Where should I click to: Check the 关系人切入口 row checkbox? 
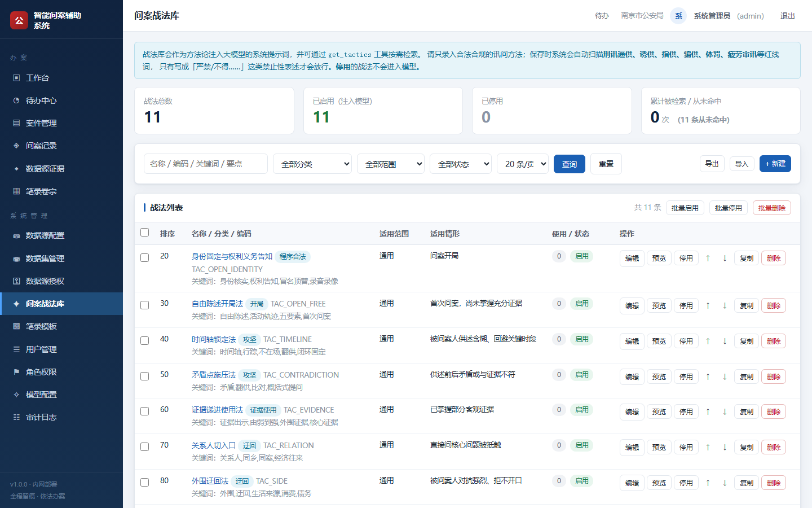point(144,446)
